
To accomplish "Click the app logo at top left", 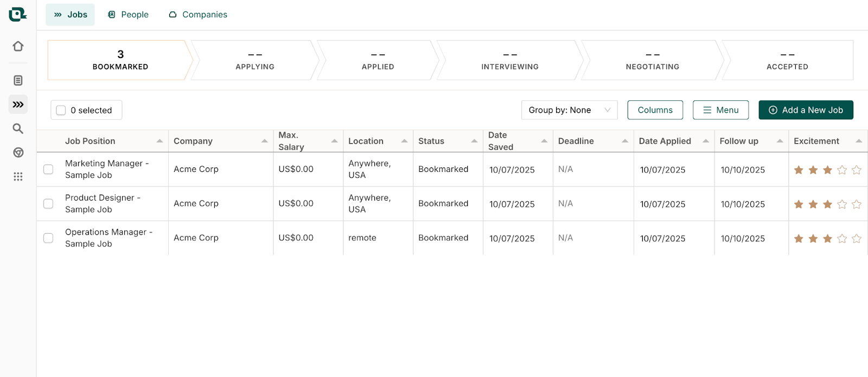I will point(17,15).
